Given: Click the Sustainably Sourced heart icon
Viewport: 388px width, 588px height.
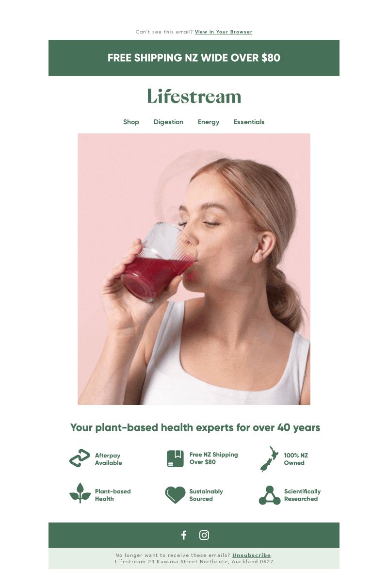Looking at the screenshot, I should (x=175, y=495).
